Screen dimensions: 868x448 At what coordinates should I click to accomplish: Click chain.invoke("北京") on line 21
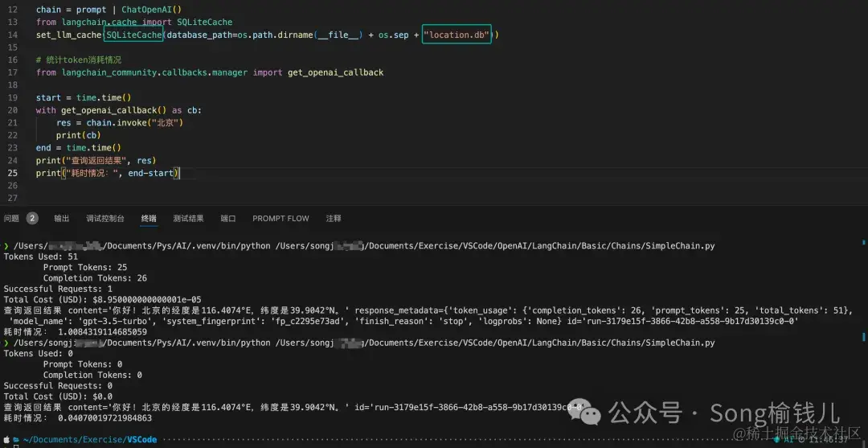click(134, 123)
